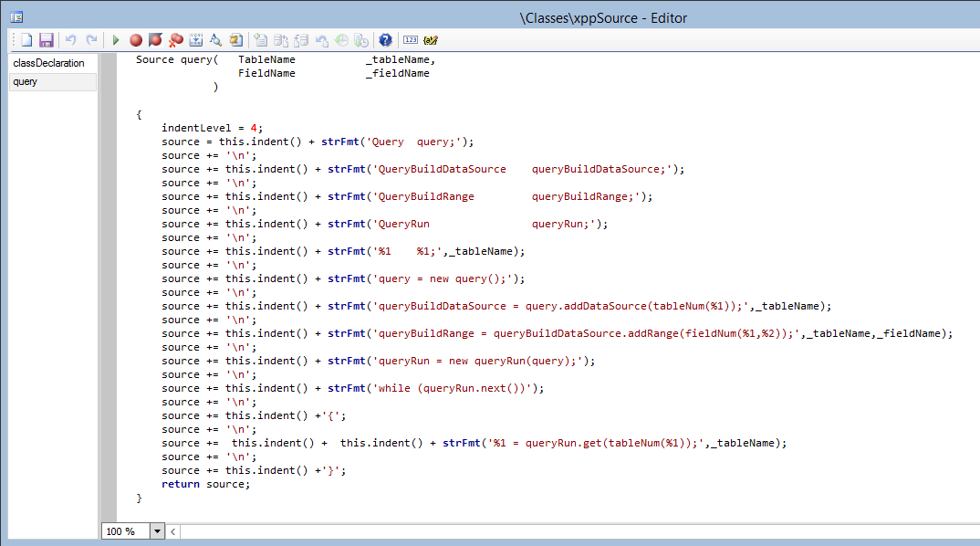Select the classDeclaration method tab
980x546 pixels.
click(x=49, y=63)
